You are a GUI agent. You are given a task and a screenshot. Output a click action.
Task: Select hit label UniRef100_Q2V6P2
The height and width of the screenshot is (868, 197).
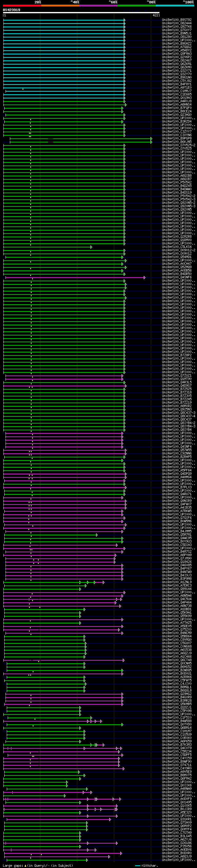click(x=177, y=57)
